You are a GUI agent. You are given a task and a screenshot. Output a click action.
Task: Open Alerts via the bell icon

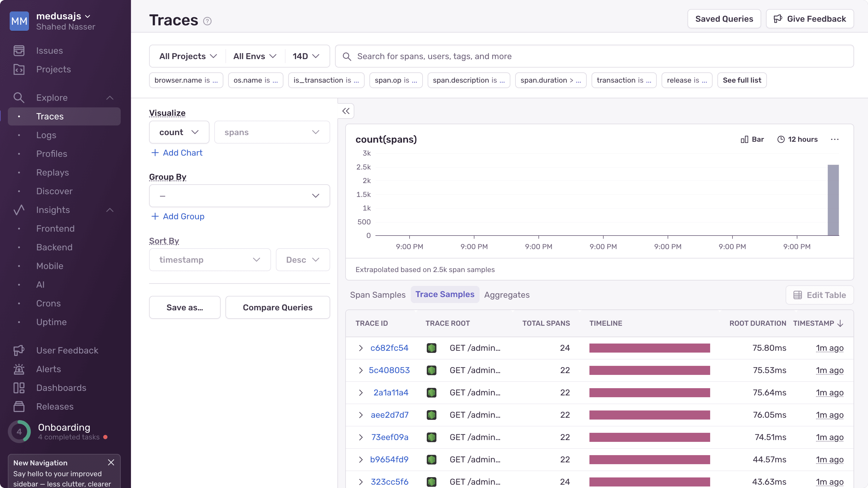19,369
